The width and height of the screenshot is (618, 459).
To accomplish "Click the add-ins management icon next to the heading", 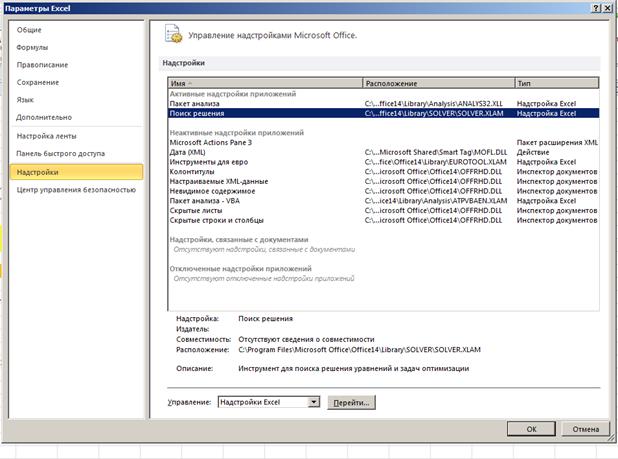I will pos(173,34).
